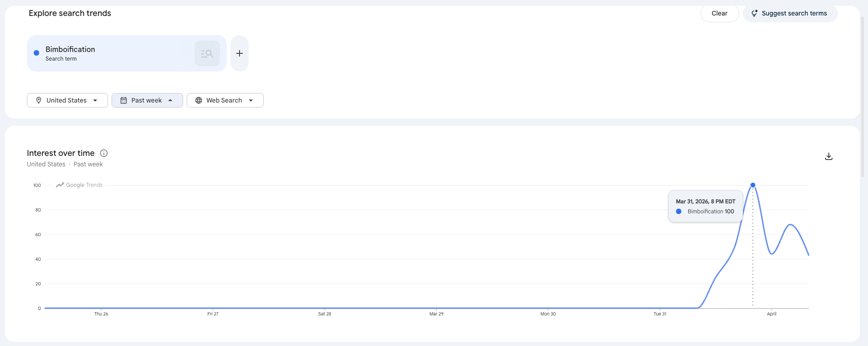Select the Bimboification search term chip
This screenshot has height=346, width=868.
point(127,53)
